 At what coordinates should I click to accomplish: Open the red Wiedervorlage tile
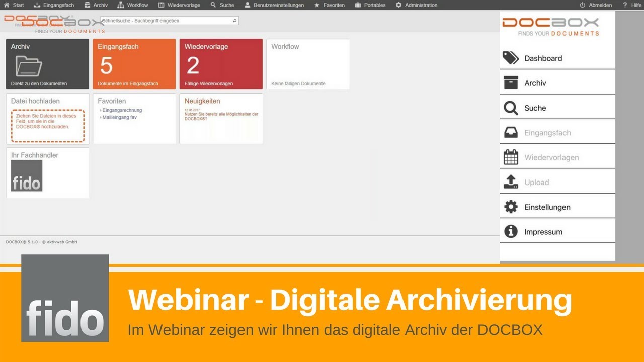221,64
